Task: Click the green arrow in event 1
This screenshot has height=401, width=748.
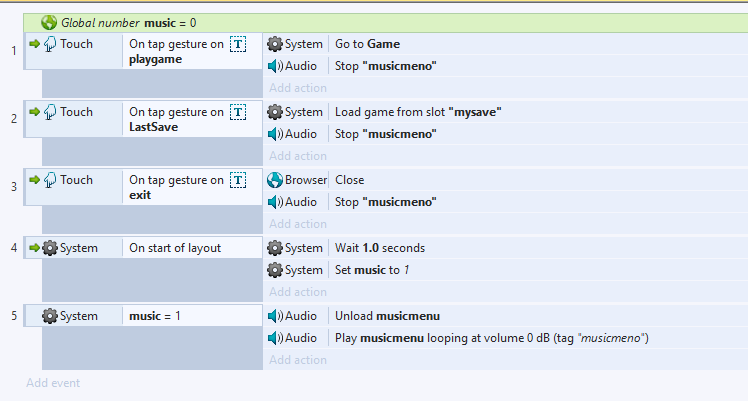Action: point(34,44)
